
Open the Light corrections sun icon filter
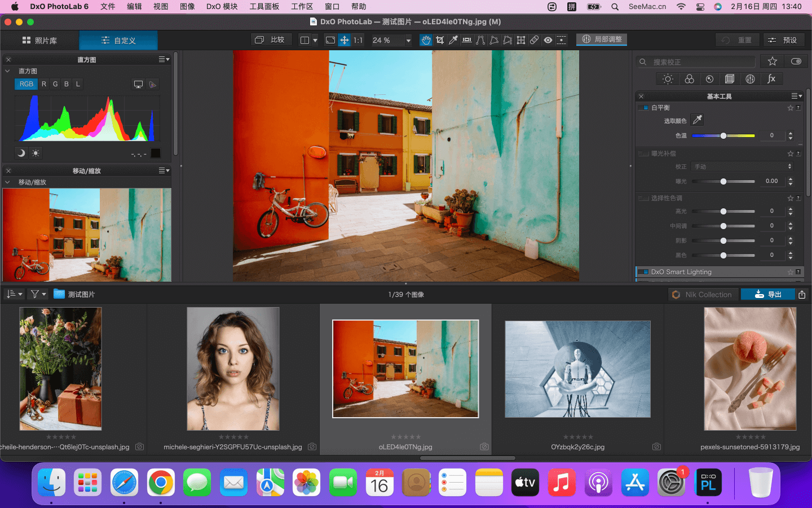(668, 79)
